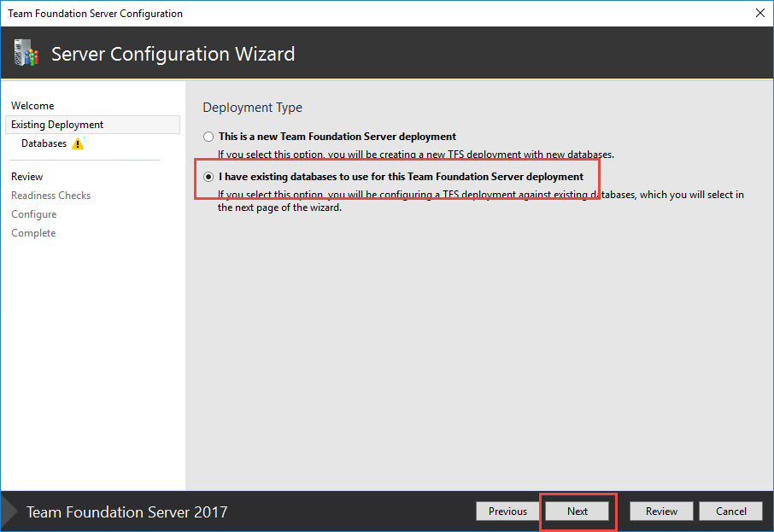Click the Server Configuration Wizard title text
The height and width of the screenshot is (532, 774).
click(173, 54)
